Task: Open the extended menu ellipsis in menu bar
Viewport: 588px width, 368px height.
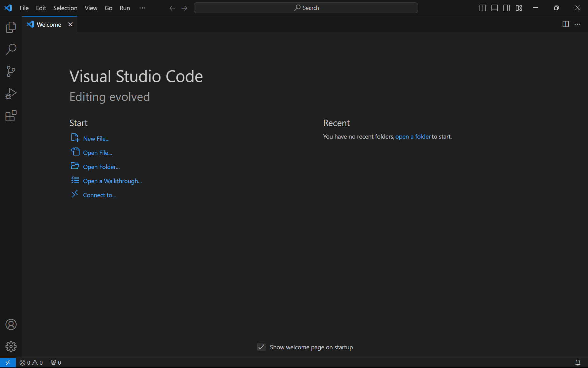Action: point(142,8)
